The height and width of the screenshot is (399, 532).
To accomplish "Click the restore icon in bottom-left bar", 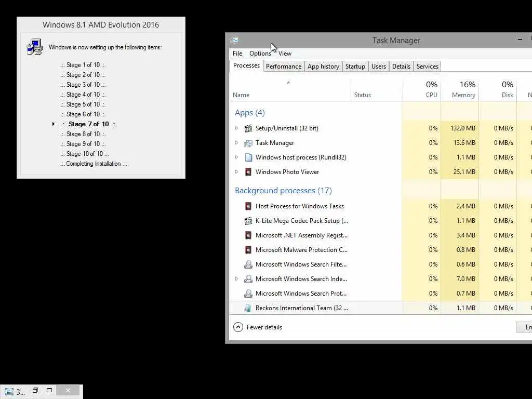I will pyautogui.click(x=35, y=391).
